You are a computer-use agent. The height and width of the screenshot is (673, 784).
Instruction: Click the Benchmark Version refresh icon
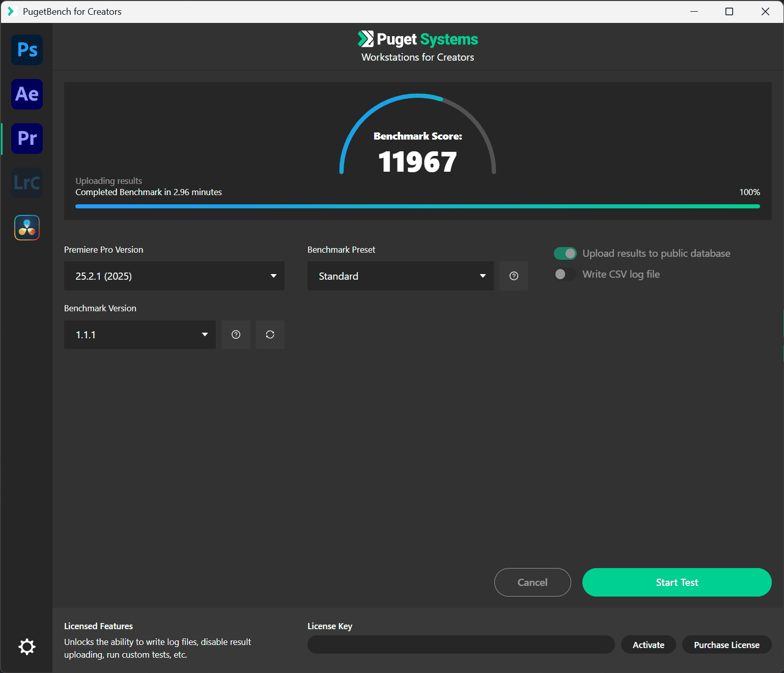tap(270, 334)
